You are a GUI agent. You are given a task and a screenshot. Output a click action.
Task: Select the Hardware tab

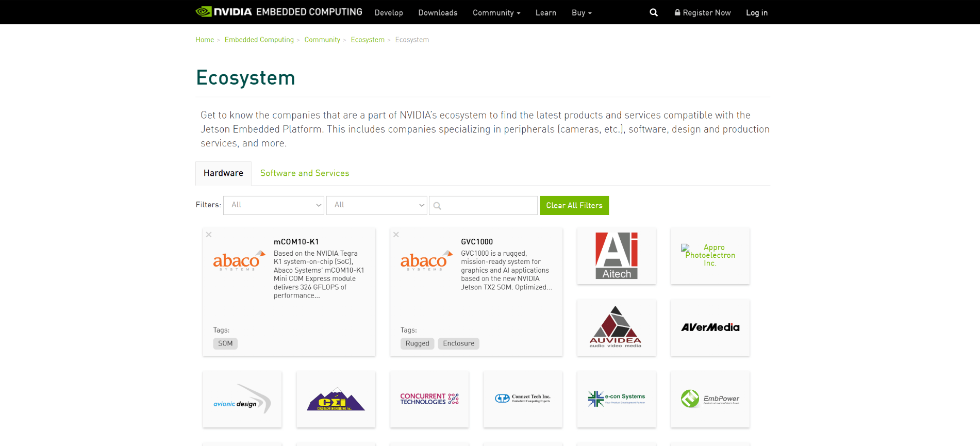click(x=223, y=173)
